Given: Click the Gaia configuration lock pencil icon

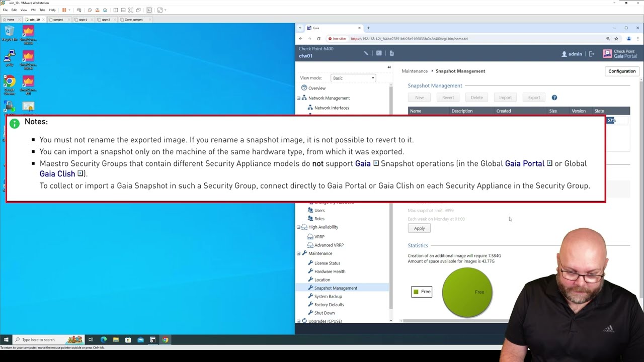Looking at the screenshot, I should (366, 53).
